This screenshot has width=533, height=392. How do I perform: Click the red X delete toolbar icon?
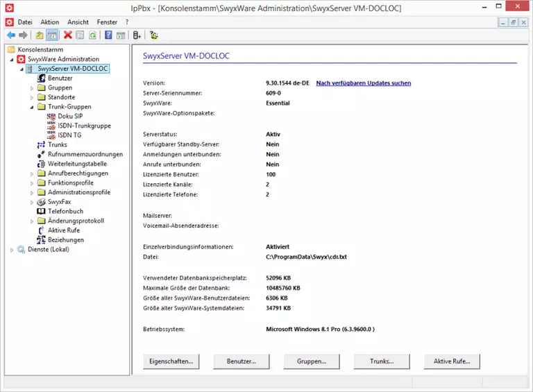pos(67,35)
